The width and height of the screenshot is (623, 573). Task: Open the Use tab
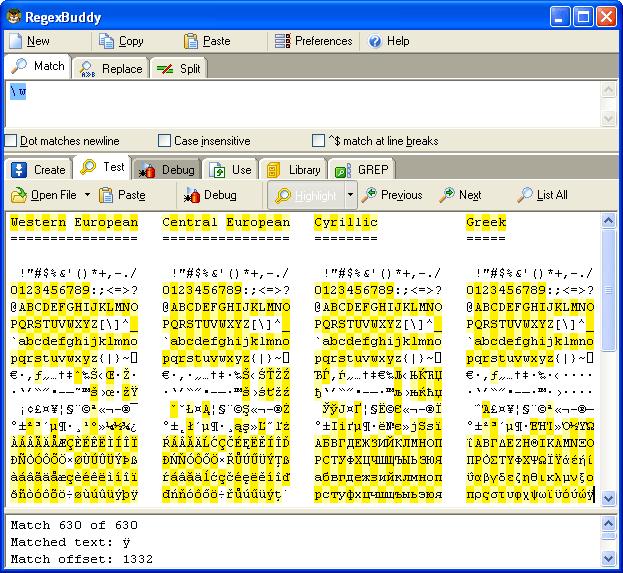[x=230, y=170]
